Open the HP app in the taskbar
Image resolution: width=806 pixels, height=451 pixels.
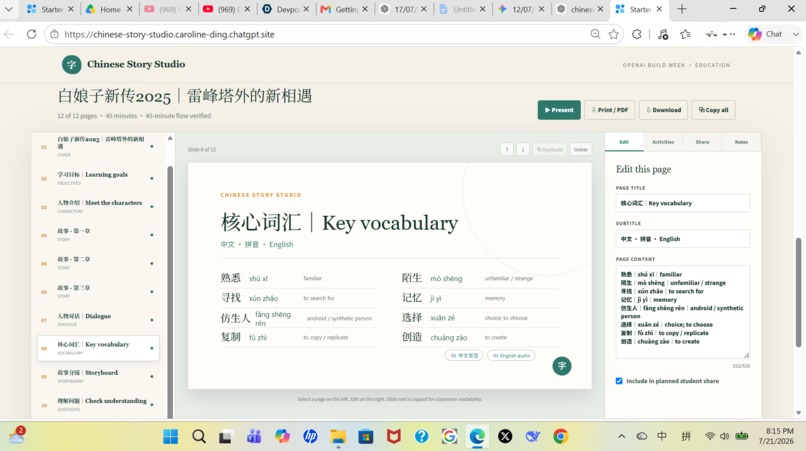pyautogui.click(x=310, y=437)
